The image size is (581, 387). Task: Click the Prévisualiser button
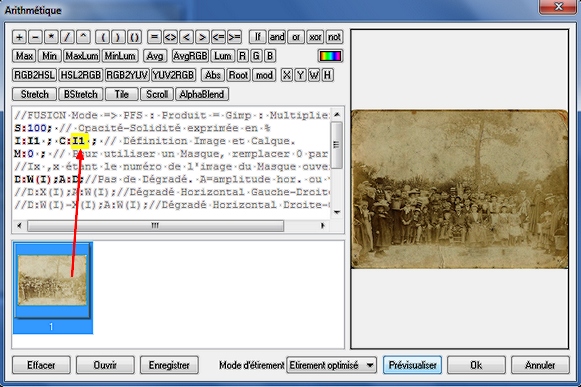(412, 365)
